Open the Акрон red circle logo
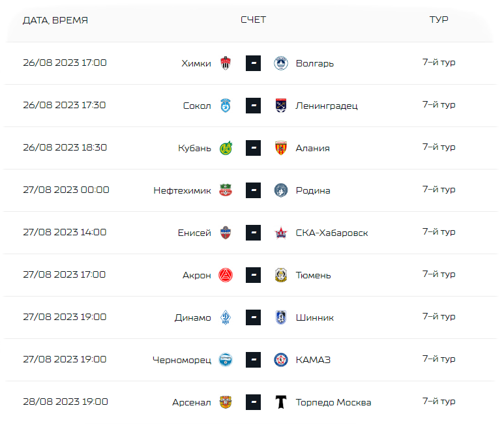This screenshot has width=504, height=425. 226,275
